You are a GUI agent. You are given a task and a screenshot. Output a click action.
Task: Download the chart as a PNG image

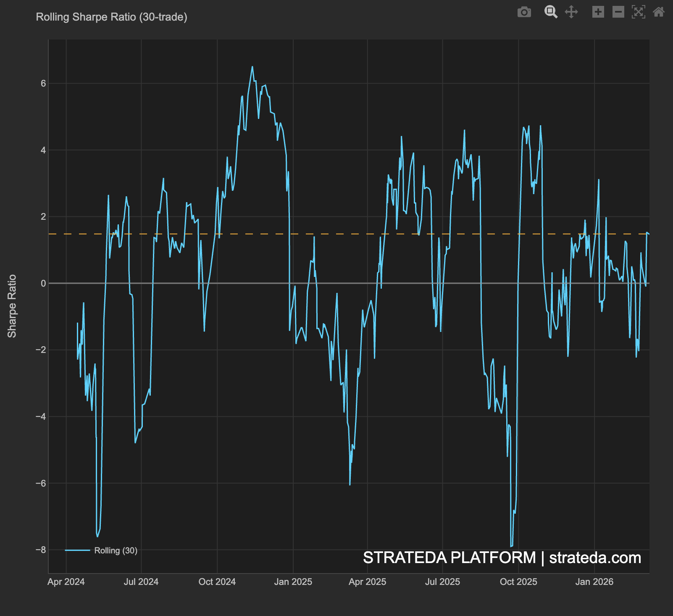pos(524,12)
